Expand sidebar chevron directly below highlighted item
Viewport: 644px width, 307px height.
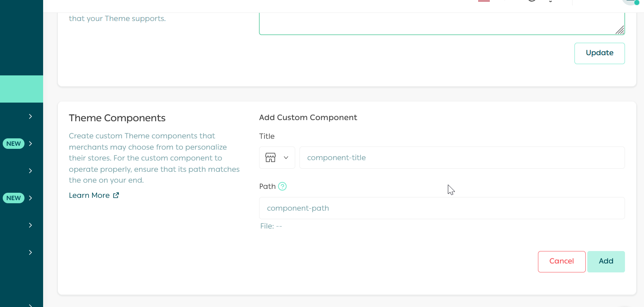point(30,116)
